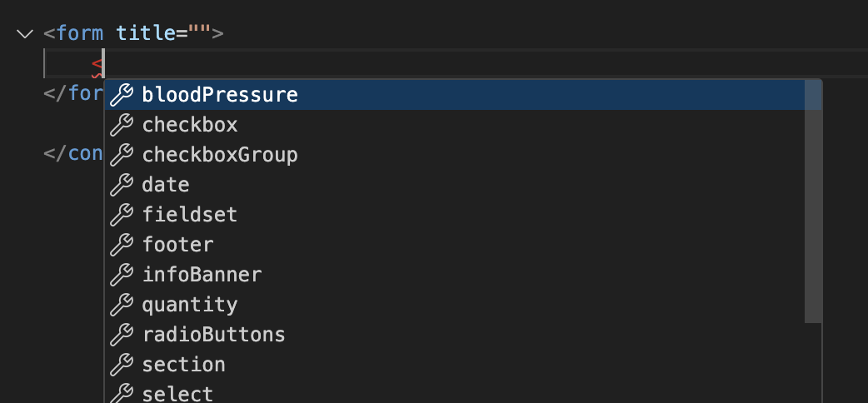Pick the section suggestion
Viewport: 868px width, 403px height.
[x=183, y=365]
